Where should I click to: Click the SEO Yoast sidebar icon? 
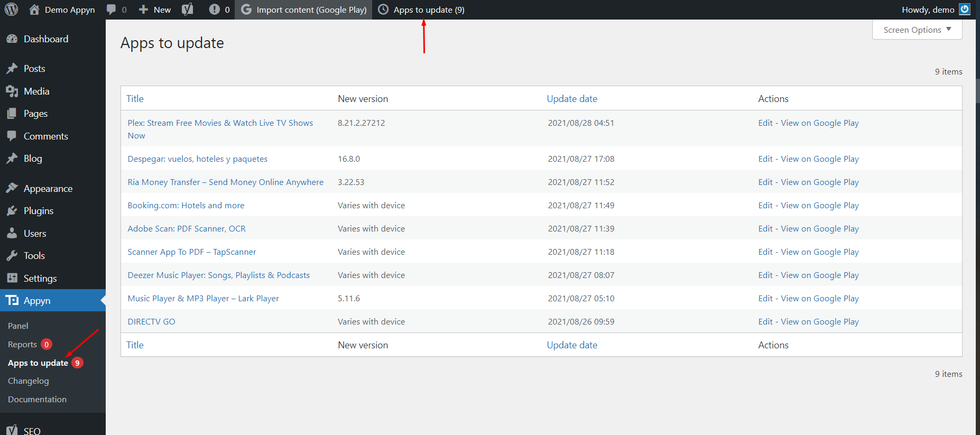12,431
